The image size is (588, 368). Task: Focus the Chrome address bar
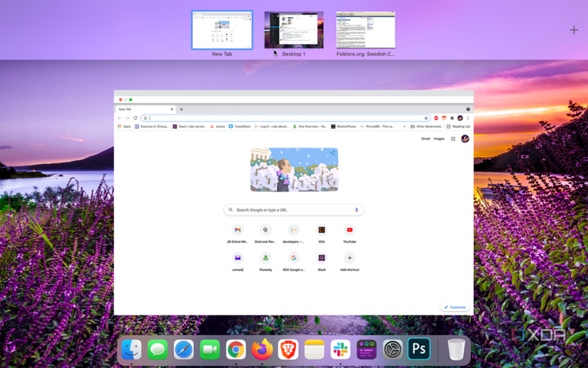coord(286,118)
